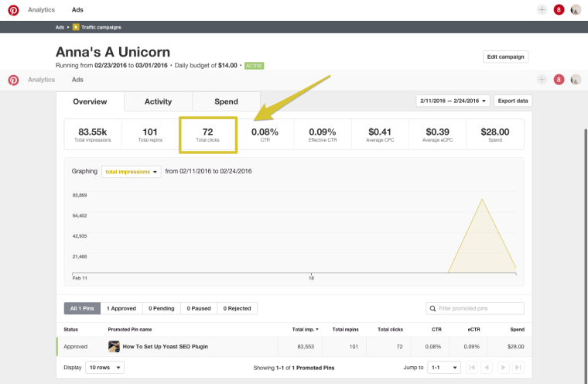The height and width of the screenshot is (384, 588).
Task: Sort by the Total repins column header
Action: (345, 330)
